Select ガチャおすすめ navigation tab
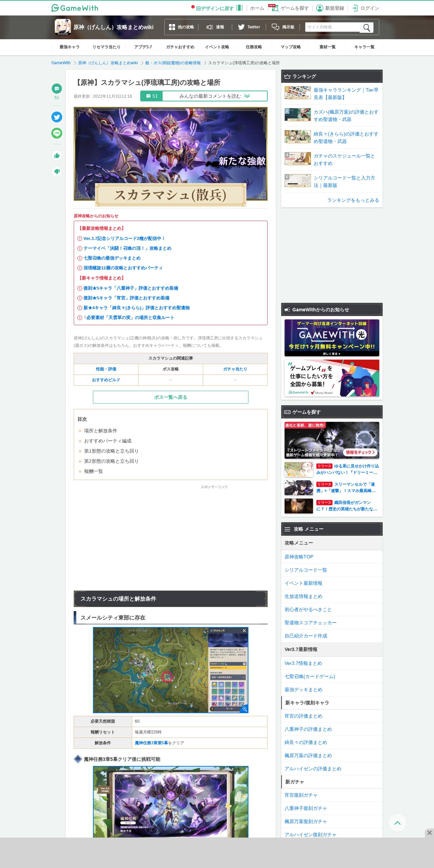 pos(180,47)
